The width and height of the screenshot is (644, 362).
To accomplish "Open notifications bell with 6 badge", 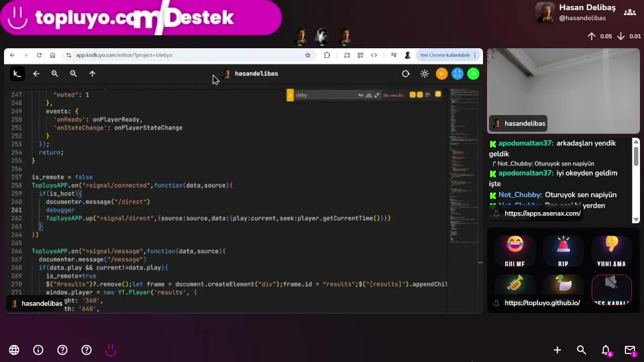I will [x=606, y=350].
